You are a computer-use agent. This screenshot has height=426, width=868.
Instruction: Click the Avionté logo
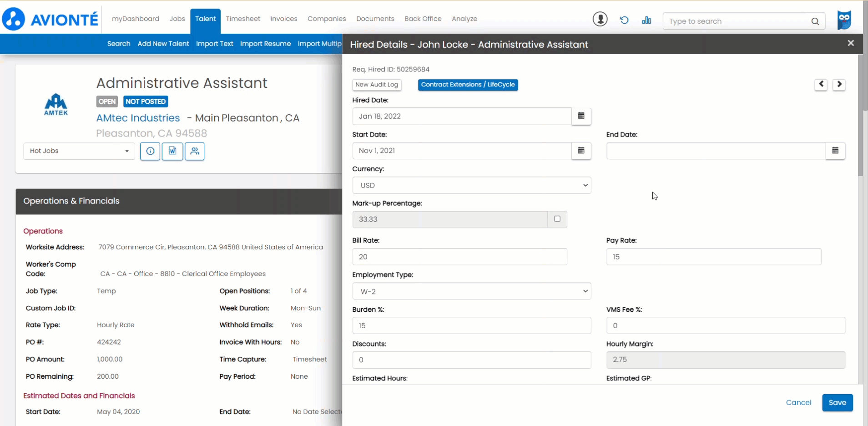[50, 19]
